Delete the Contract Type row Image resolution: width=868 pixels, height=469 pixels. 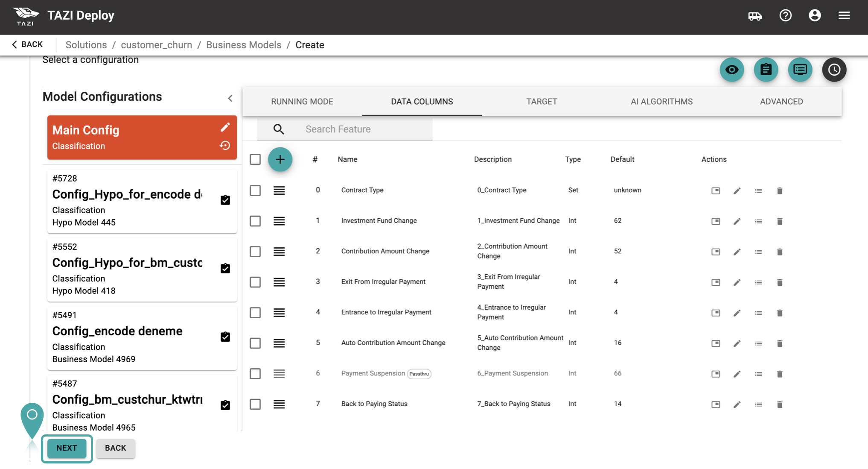[780, 191]
